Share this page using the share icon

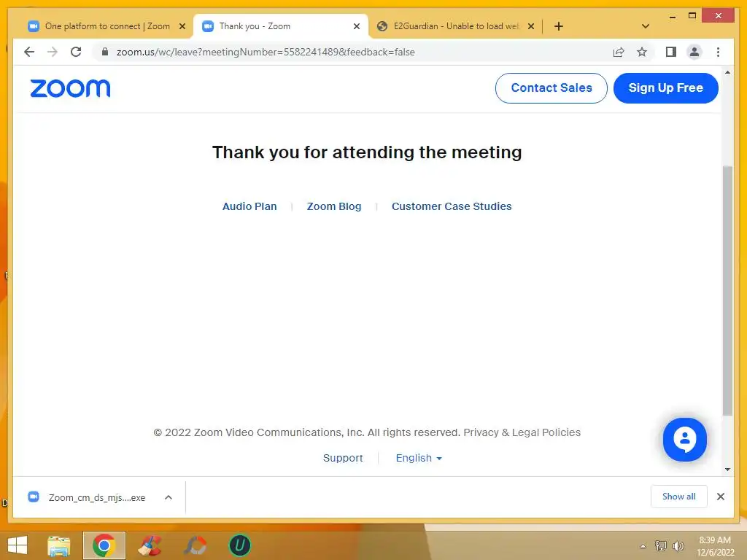point(619,52)
